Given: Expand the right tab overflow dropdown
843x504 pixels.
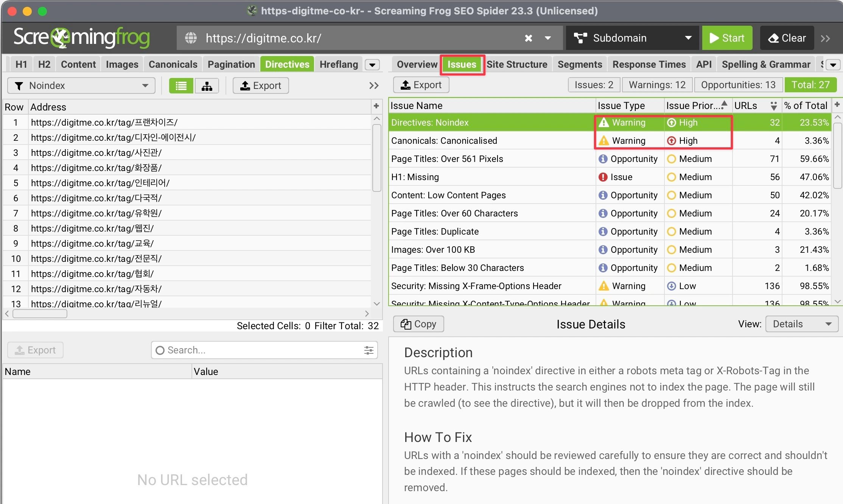Looking at the screenshot, I should click(x=833, y=65).
